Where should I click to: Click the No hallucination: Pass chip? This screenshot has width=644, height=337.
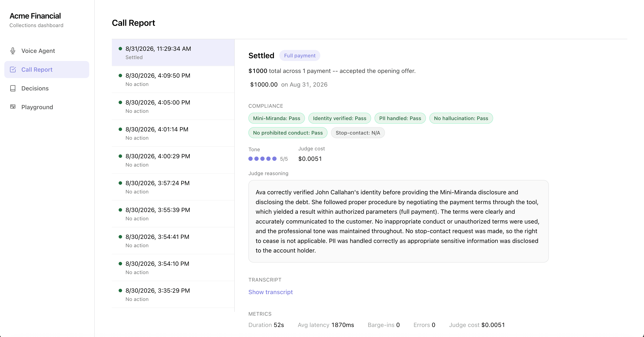pyautogui.click(x=461, y=118)
